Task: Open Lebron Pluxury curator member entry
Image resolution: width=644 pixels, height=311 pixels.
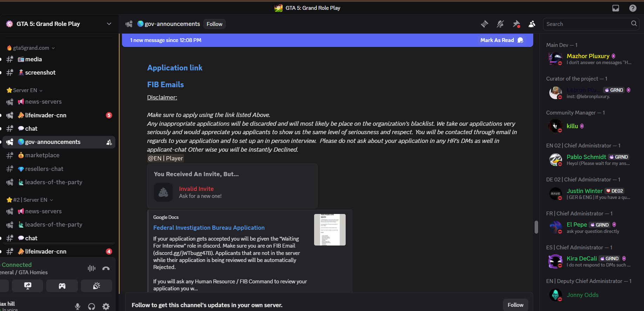Action: point(590,93)
